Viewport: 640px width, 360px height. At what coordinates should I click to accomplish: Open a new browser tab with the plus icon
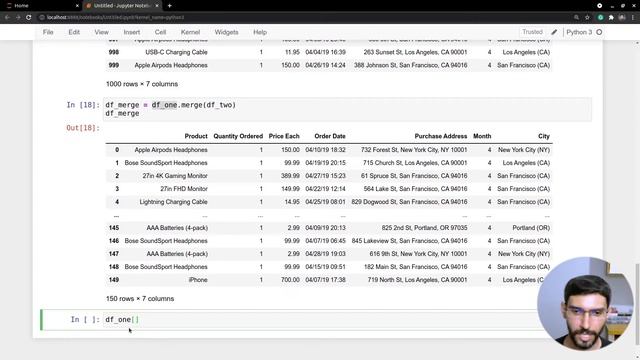pos(169,6)
